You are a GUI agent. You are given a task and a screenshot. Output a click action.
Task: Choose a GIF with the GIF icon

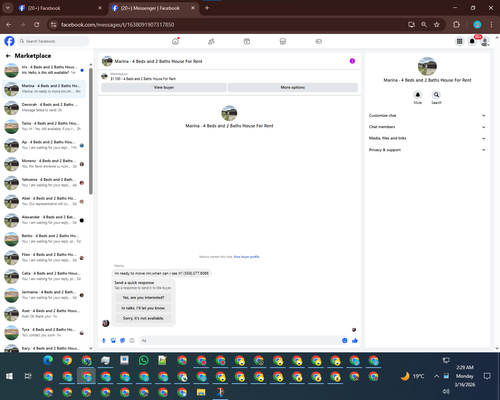pos(132,340)
